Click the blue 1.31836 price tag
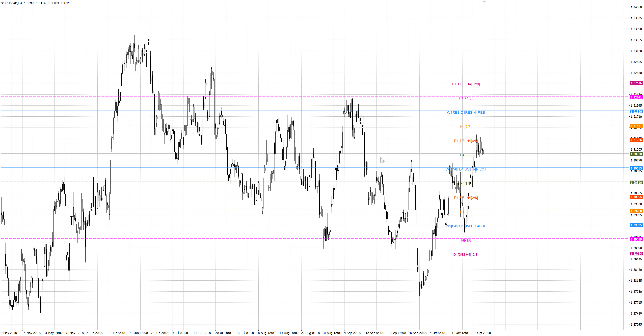644x336 pixels. [x=636, y=112]
